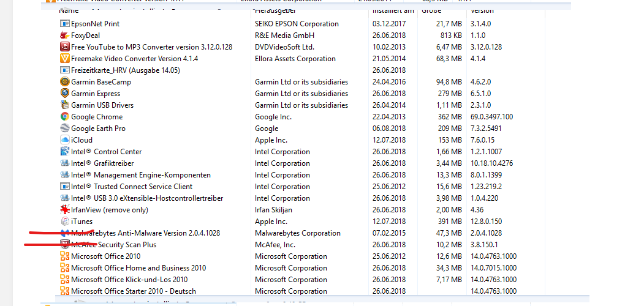Click the iCloud cloud icon

64,140
